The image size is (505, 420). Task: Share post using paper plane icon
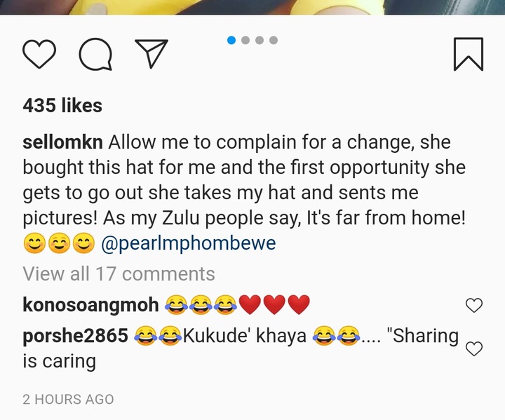point(151,53)
